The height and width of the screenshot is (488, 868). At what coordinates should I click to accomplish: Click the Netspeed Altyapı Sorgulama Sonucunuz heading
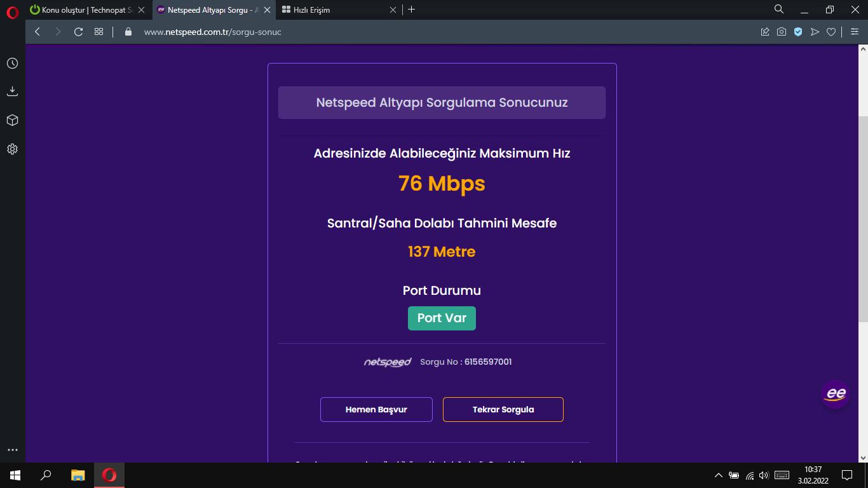pos(442,102)
